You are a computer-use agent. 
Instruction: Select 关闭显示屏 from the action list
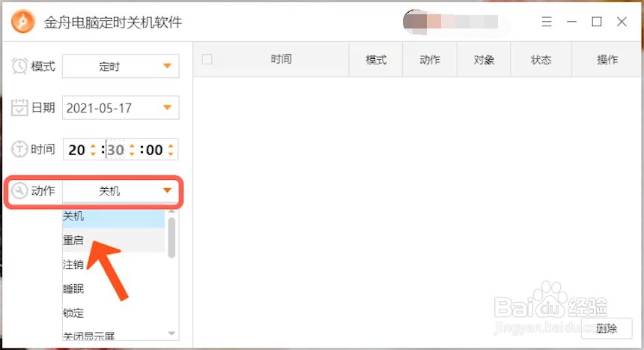click(x=113, y=336)
